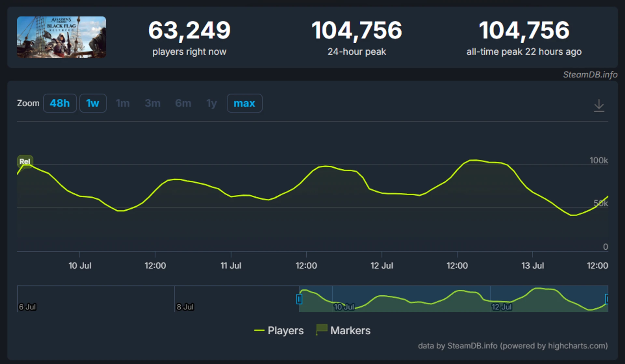Set zoom range to 48h
Image resolution: width=625 pixels, height=364 pixels.
click(x=60, y=103)
